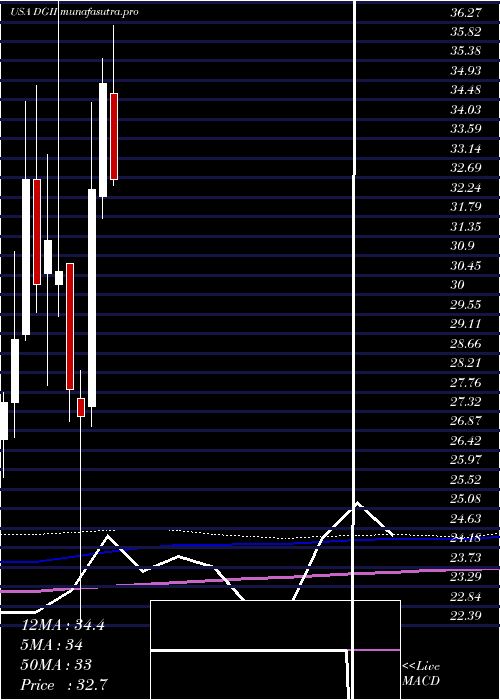The width and height of the screenshot is (500, 700).
Task: Select the peak of the white zigzag line
Action: pyautogui.click(x=358, y=504)
